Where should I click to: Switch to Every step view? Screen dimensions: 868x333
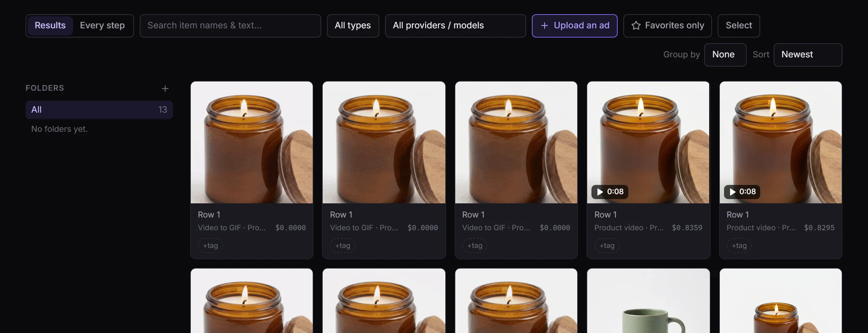click(102, 26)
